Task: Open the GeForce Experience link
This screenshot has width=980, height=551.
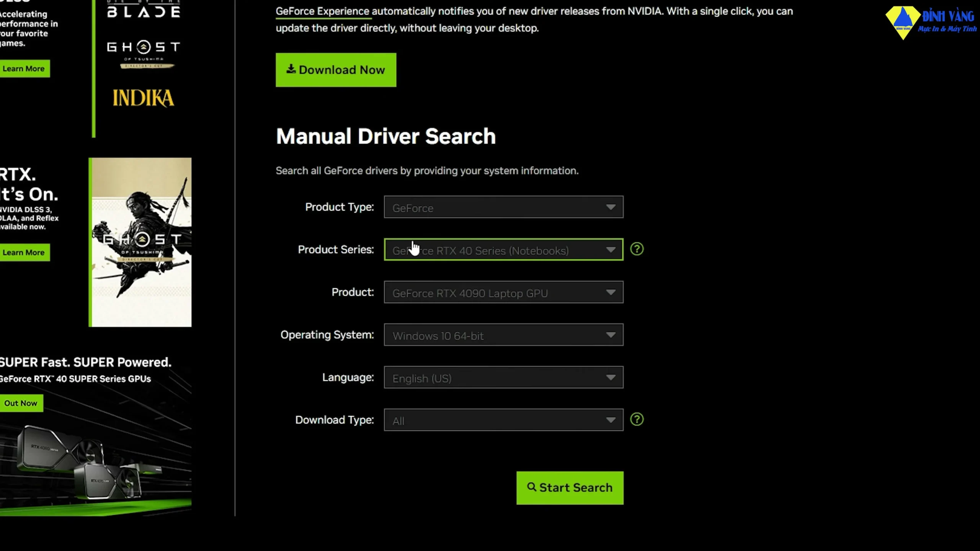Action: (x=322, y=11)
